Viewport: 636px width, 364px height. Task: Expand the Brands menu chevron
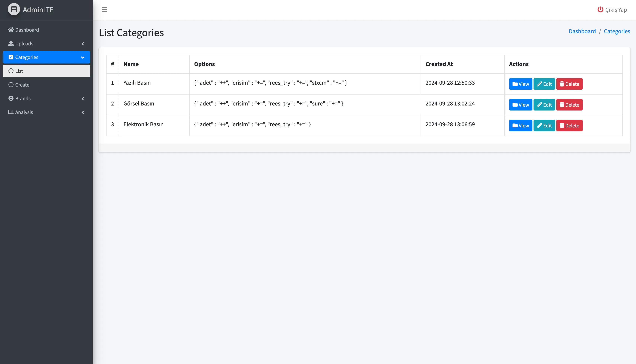(x=83, y=99)
